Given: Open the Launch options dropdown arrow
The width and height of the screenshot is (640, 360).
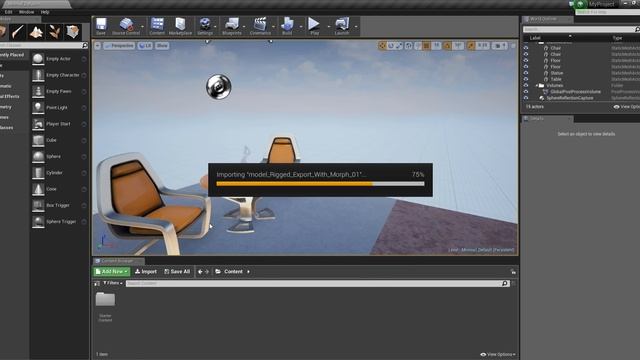Looking at the screenshot, I should point(356,27).
